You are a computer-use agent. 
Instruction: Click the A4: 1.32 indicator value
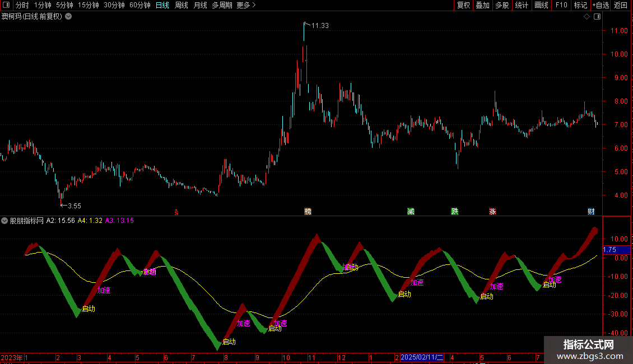pyautogui.click(x=90, y=221)
